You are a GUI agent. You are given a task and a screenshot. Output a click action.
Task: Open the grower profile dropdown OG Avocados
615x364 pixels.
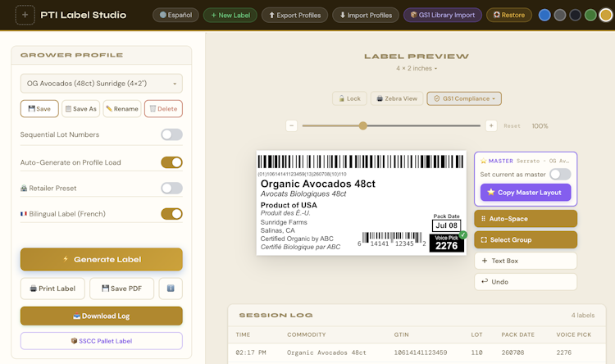[101, 83]
